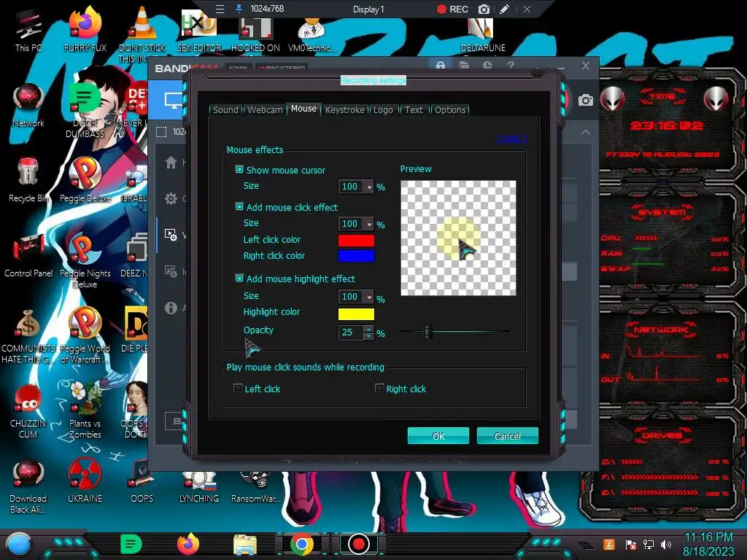Image resolution: width=747 pixels, height=560 pixels.
Task: Open the Keystroke tab
Action: [x=344, y=110]
